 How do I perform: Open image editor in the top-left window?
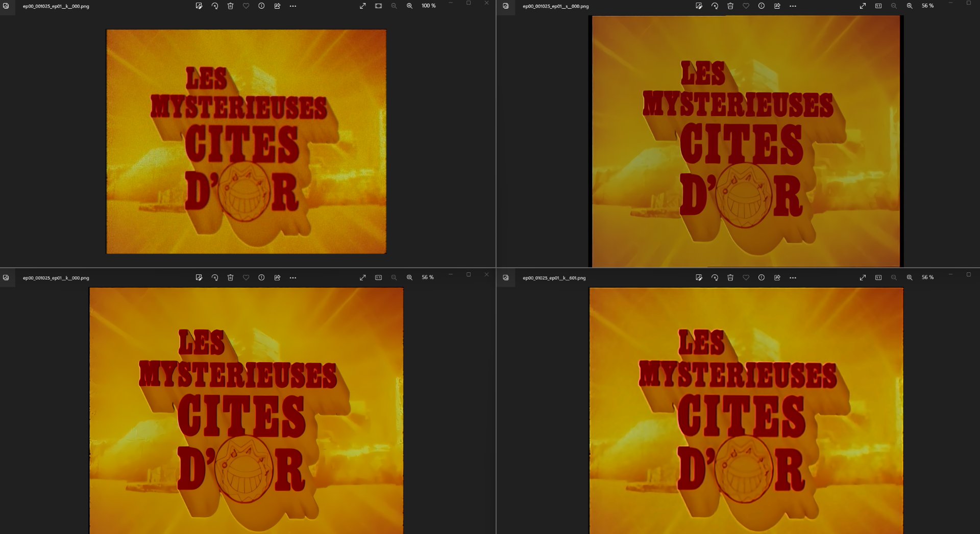(199, 6)
